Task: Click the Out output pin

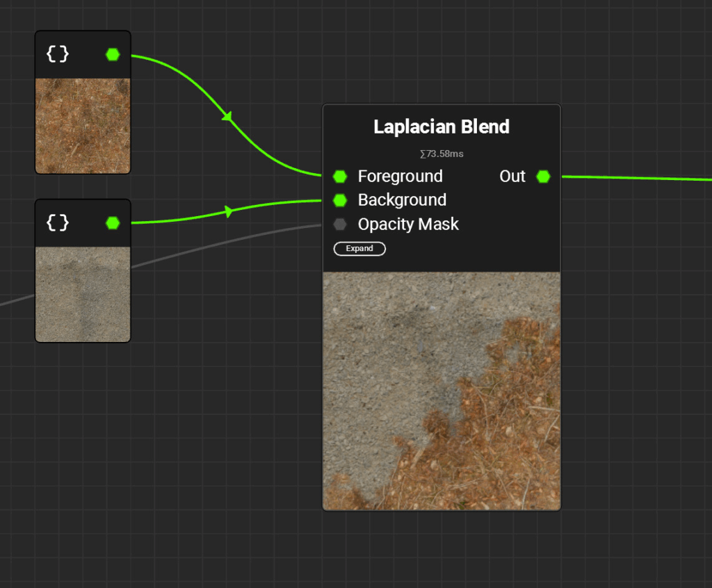Action: click(543, 176)
